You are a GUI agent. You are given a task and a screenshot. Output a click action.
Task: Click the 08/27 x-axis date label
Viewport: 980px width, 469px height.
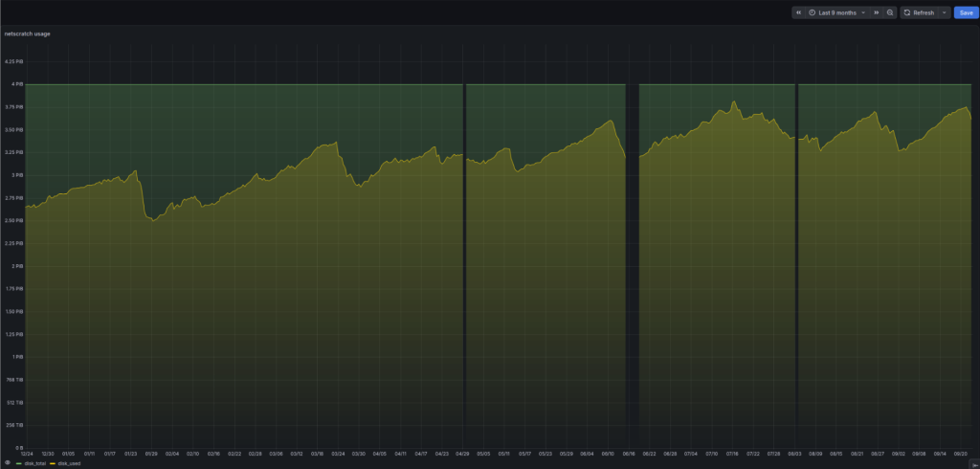pyautogui.click(x=878, y=454)
